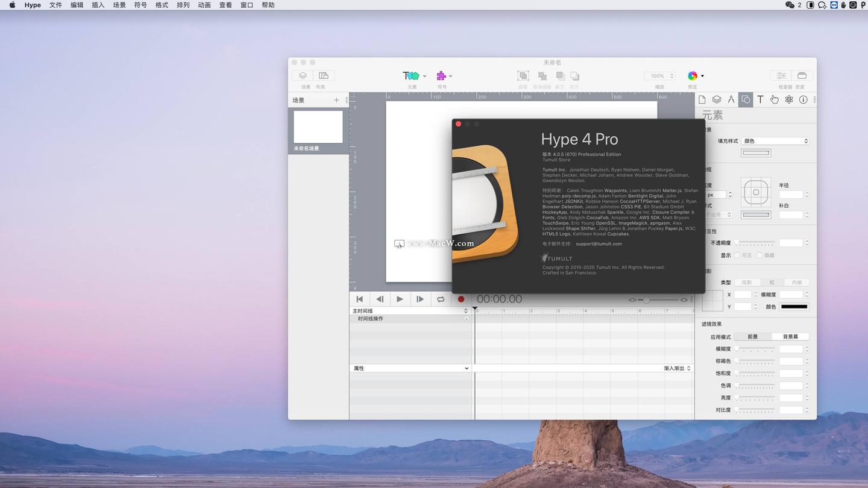Open the Apple menu
This screenshot has width=868, height=488.
tap(12, 5)
